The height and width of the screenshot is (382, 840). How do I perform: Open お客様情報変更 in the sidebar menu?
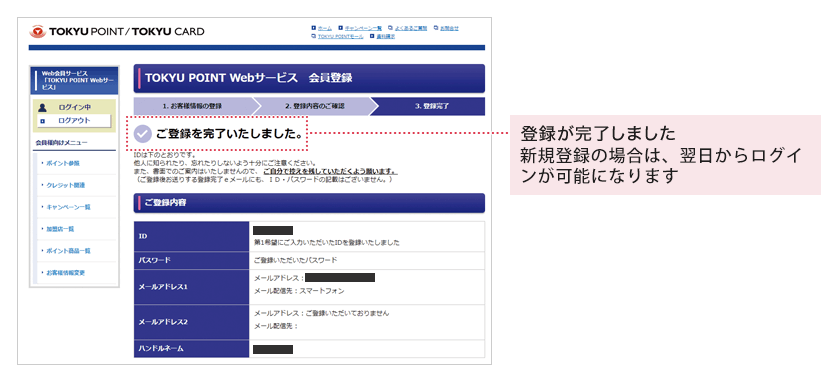[x=65, y=273]
